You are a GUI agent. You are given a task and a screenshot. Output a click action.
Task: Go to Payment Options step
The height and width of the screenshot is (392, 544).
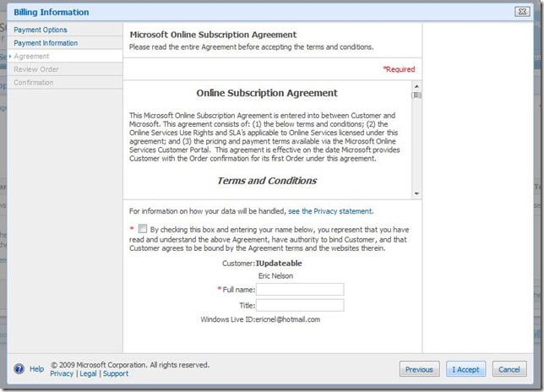pos(41,30)
